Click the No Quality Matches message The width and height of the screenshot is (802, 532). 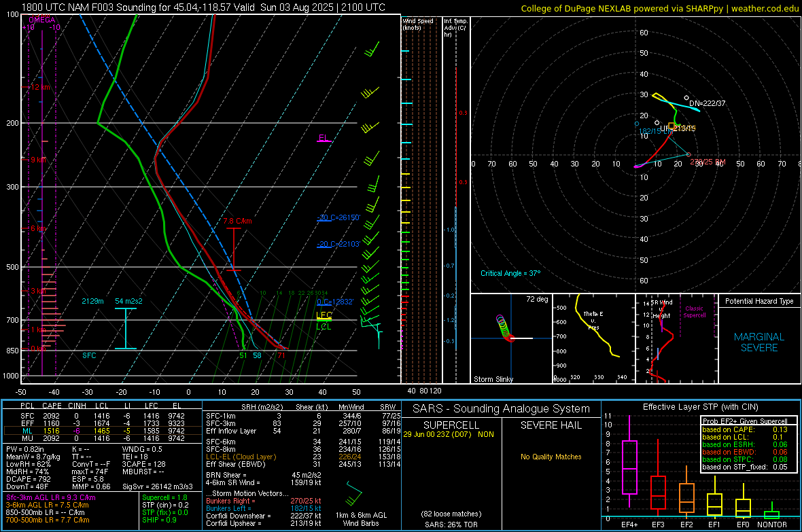pos(551,457)
